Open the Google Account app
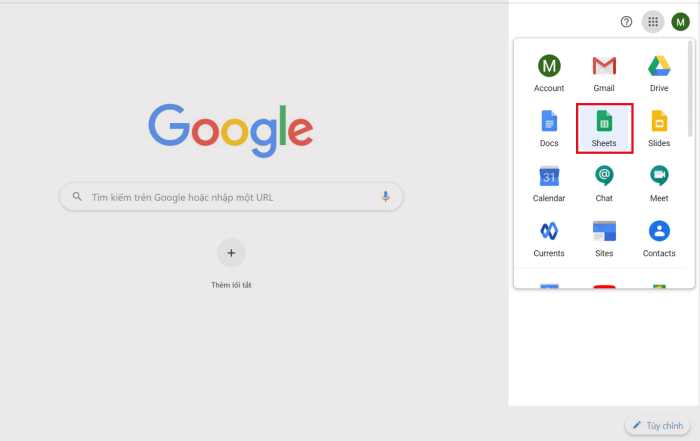 click(549, 73)
